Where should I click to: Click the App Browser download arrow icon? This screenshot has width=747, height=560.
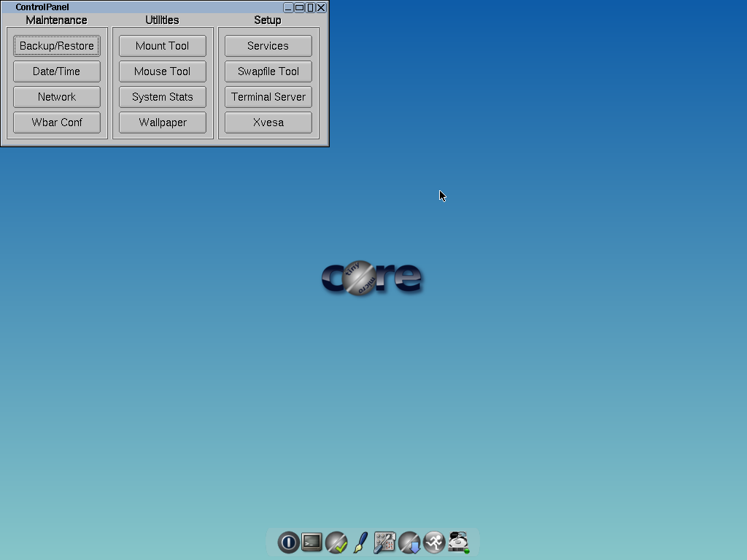[x=409, y=542]
